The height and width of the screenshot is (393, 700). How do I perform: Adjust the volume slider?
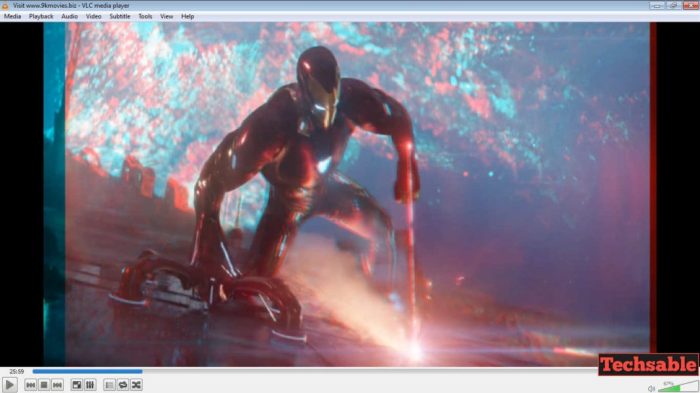678,387
